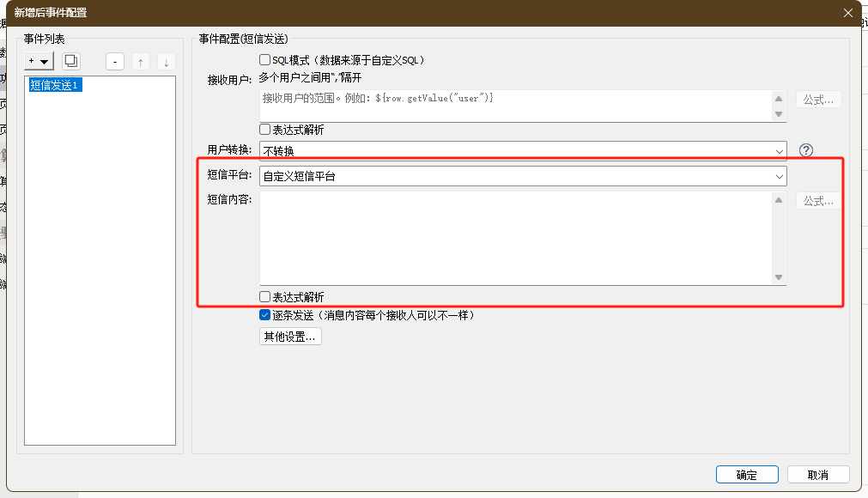Click scroll up arrow in 接收用户 box
Screen dimensions: 868x498
tap(779, 98)
